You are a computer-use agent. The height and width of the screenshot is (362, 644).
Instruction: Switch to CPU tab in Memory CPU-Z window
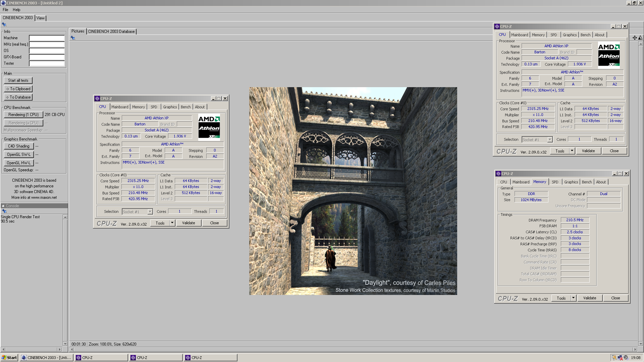pos(503,182)
